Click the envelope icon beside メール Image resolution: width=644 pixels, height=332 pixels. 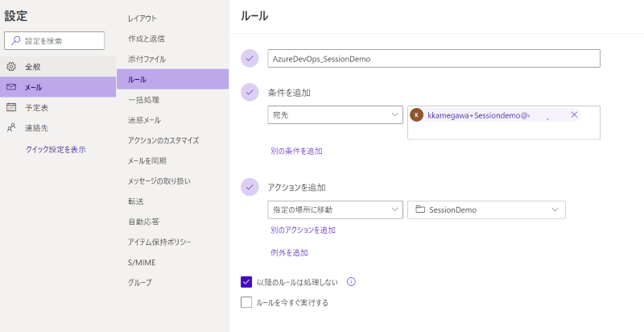[x=11, y=87]
